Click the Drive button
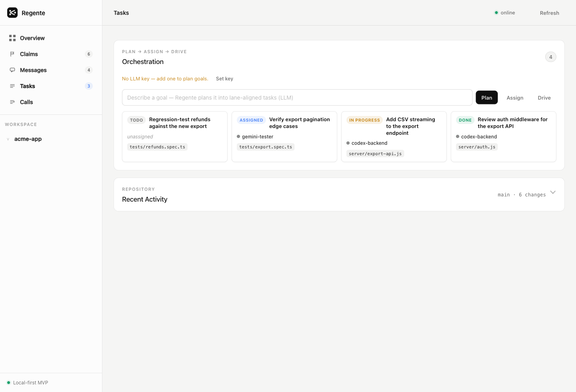This screenshot has width=576, height=392. [544, 98]
